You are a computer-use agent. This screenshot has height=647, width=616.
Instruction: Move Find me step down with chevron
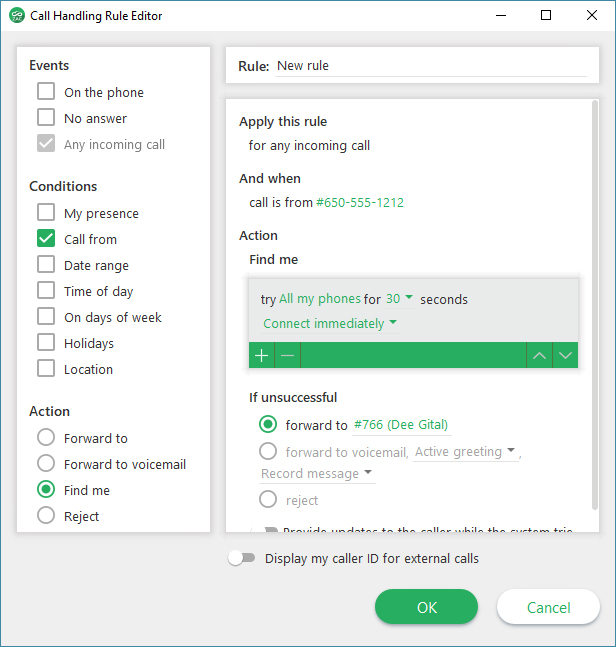pyautogui.click(x=565, y=355)
